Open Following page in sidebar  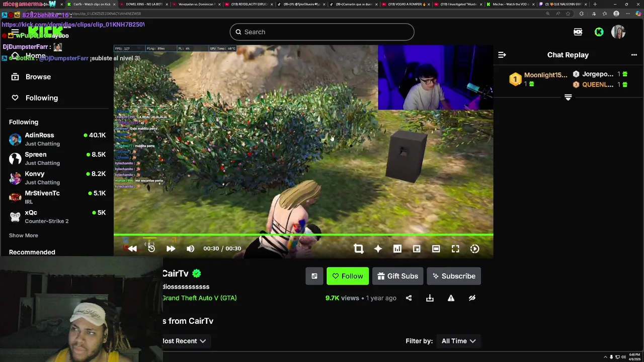pyautogui.click(x=35, y=98)
